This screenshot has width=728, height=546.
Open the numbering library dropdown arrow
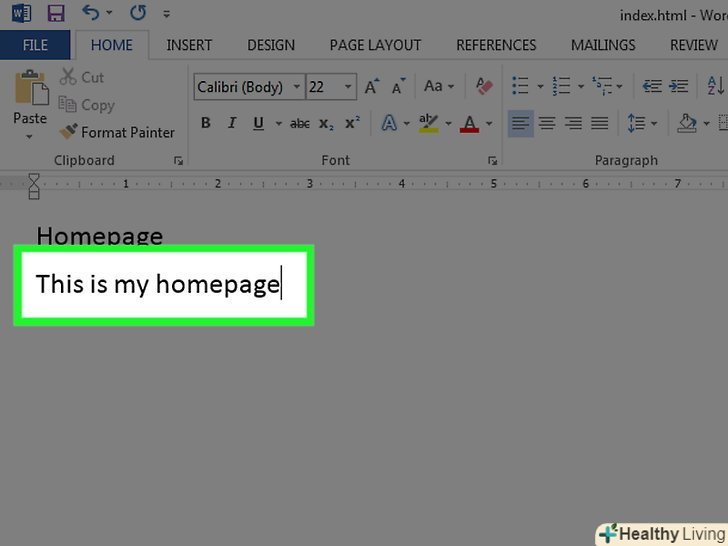(580, 86)
